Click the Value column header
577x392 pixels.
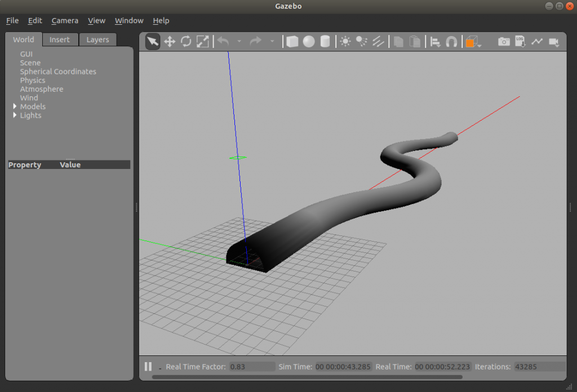tap(70, 165)
